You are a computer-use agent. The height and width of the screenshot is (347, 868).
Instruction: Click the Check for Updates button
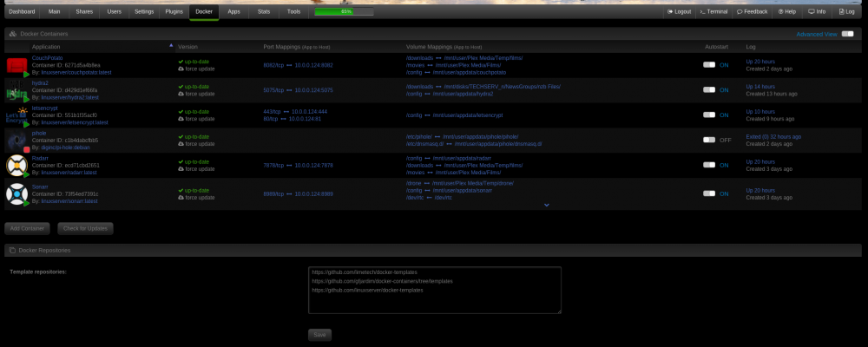click(x=85, y=228)
